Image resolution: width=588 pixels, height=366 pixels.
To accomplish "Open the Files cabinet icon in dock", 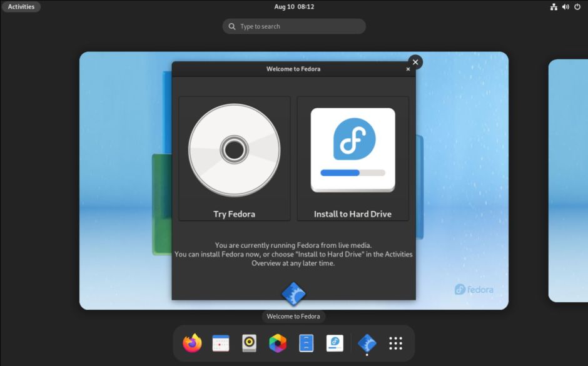I will 306,343.
